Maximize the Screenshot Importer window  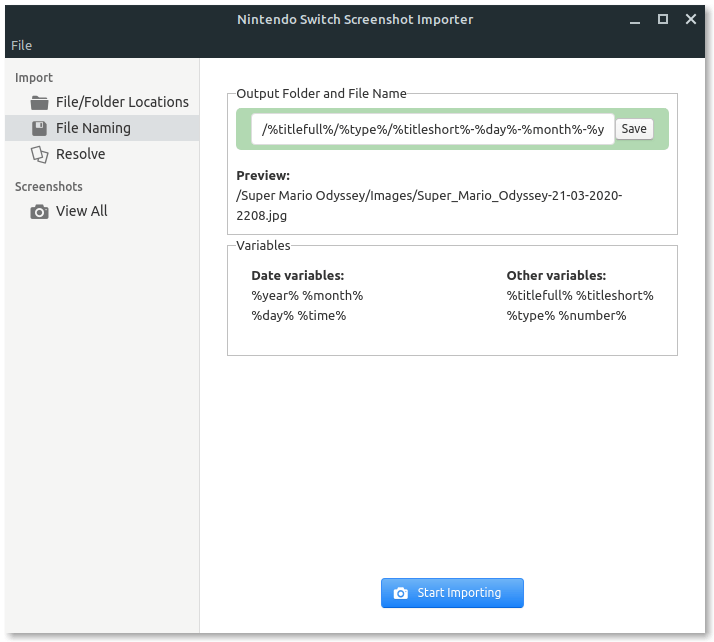(x=662, y=19)
